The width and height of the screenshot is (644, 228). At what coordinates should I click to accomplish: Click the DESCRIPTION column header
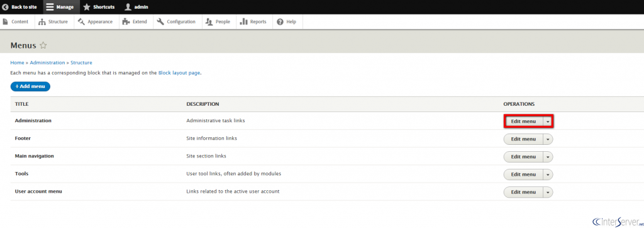click(203, 104)
